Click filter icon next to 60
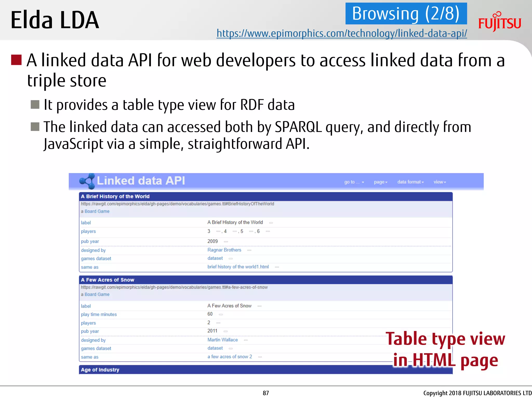Screen dimensions: 532x399 (x=221, y=314)
